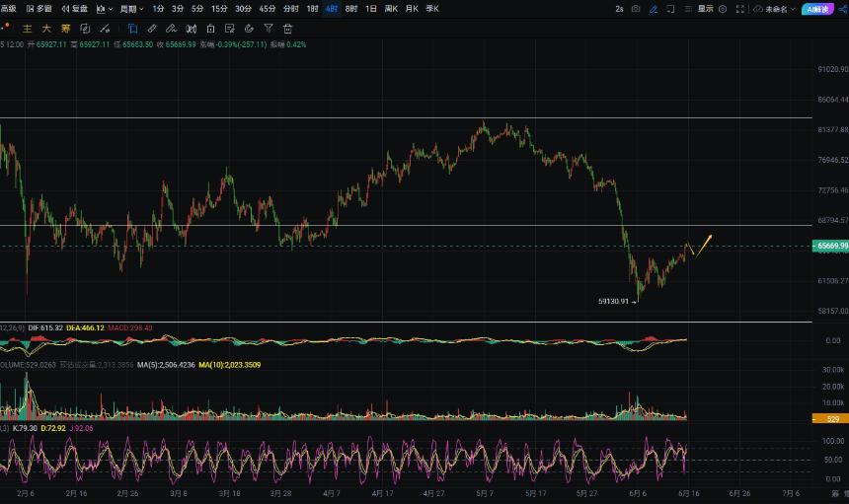Click the J:92.06 value

pyautogui.click(x=81, y=428)
